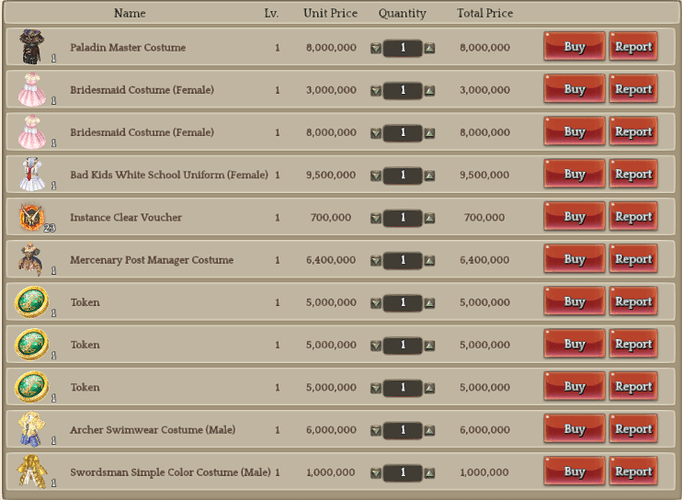682x500 pixels.
Task: Decrease quantity for Instance Clear Voucher
Action: (x=375, y=218)
